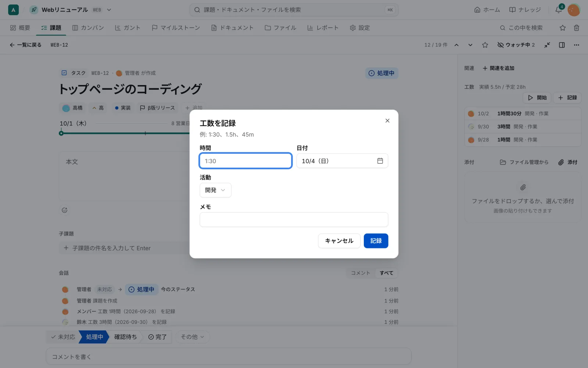Switch to the ドキュメント tab
The image size is (588, 368).
[x=232, y=28]
